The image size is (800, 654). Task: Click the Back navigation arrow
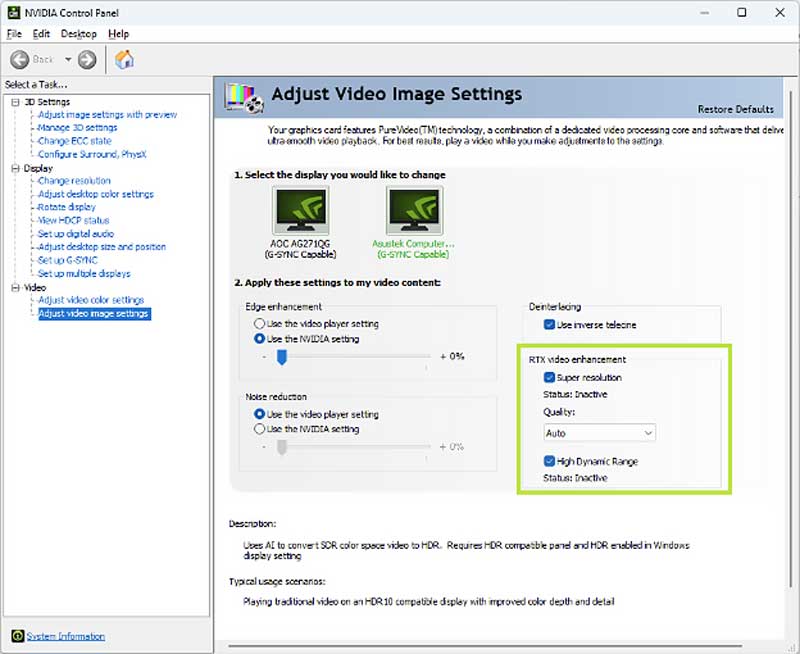click(x=18, y=57)
